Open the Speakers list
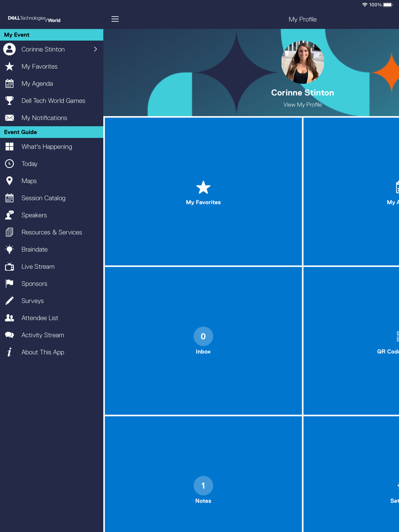This screenshot has height=532, width=399. (51, 215)
